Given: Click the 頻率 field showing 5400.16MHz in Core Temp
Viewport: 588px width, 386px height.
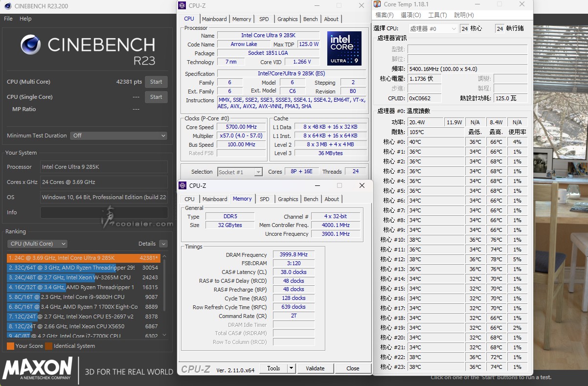Looking at the screenshot, I should (467, 69).
